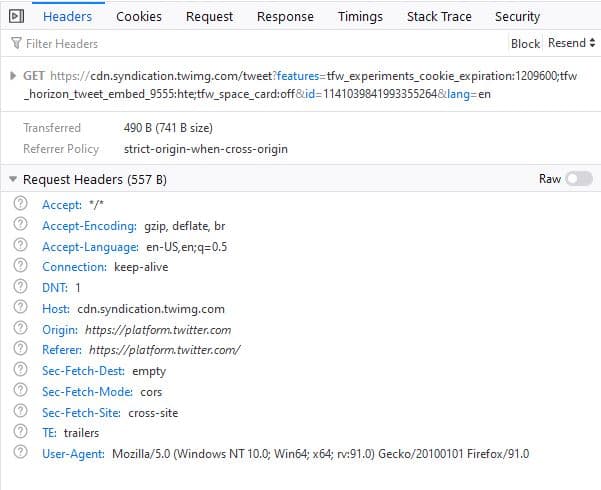
Task: Click help icon next to DNT header
Action: [20, 288]
